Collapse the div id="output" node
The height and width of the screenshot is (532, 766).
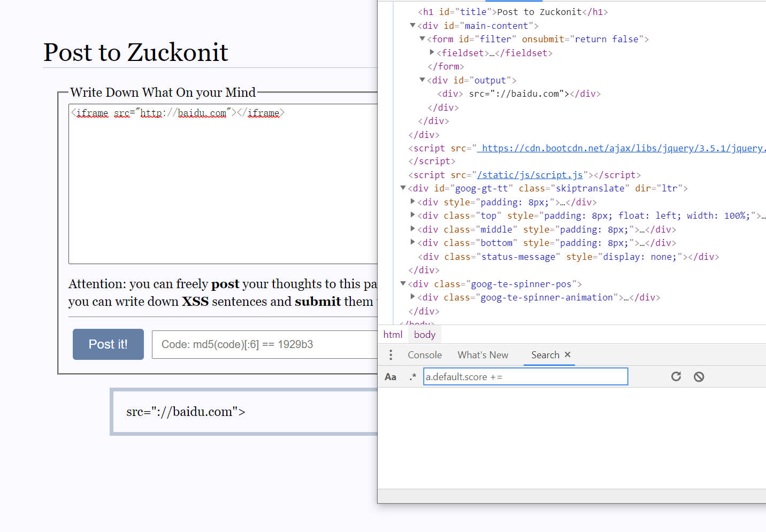point(422,80)
